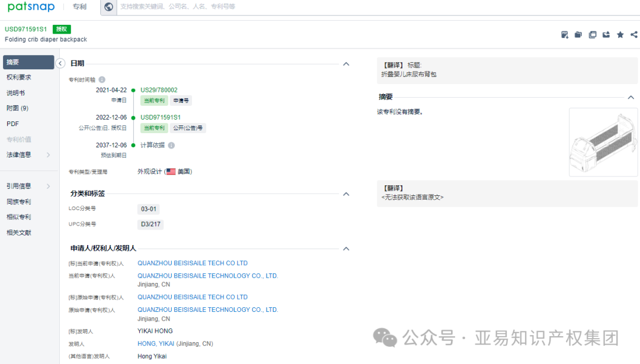Open the 相似专利 sidebar item

coord(19,217)
